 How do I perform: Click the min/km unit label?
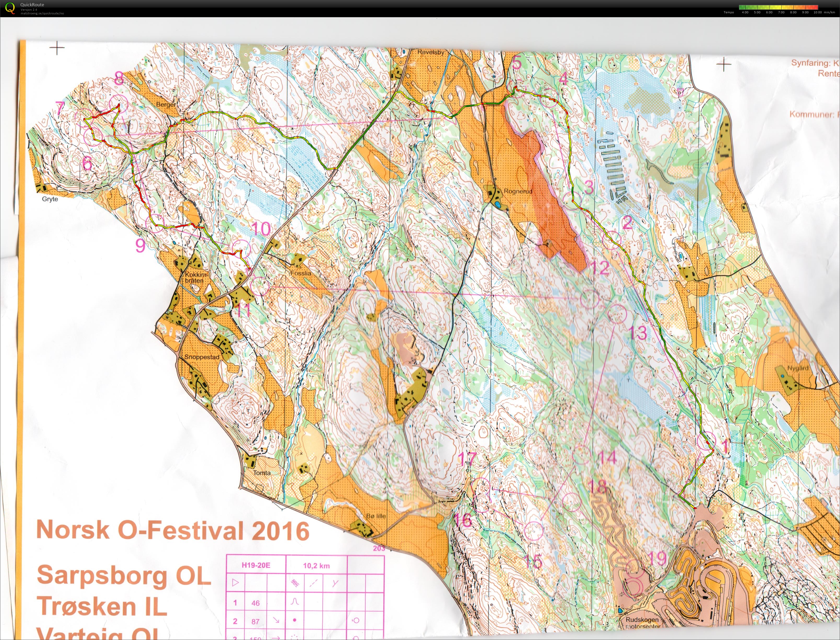point(830,12)
